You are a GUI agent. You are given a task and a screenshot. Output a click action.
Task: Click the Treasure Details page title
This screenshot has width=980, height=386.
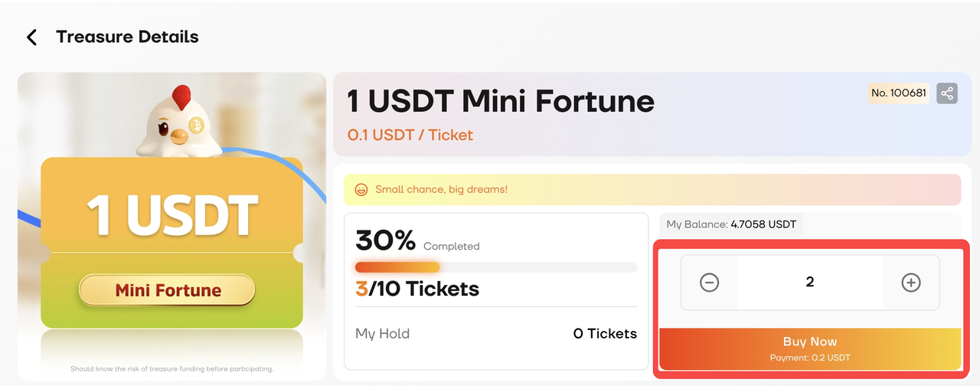(127, 37)
